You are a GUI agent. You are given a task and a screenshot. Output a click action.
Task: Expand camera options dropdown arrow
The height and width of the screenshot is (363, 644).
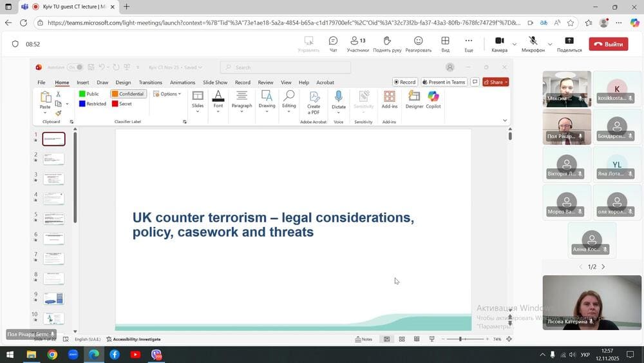tap(514, 44)
